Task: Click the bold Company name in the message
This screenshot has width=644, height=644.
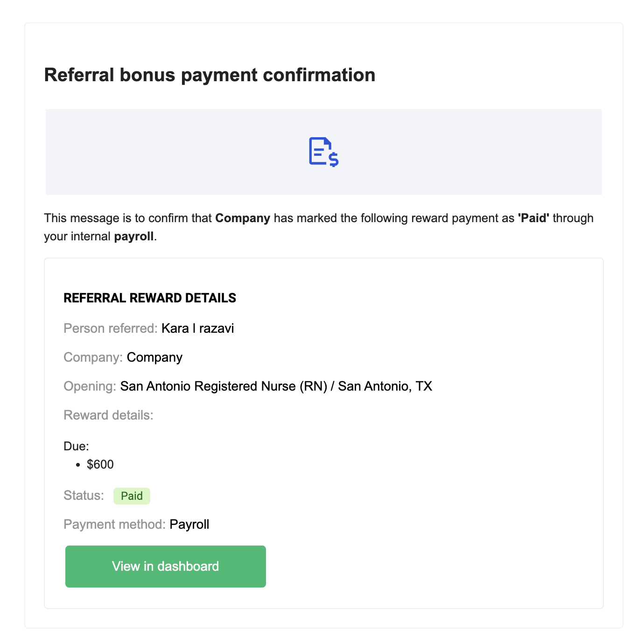Action: click(243, 218)
